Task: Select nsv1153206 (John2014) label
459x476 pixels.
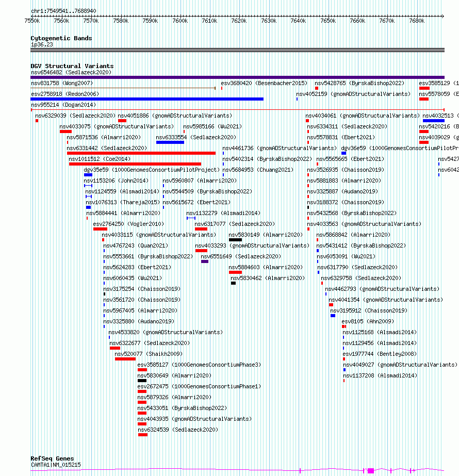Action: click(x=116, y=180)
